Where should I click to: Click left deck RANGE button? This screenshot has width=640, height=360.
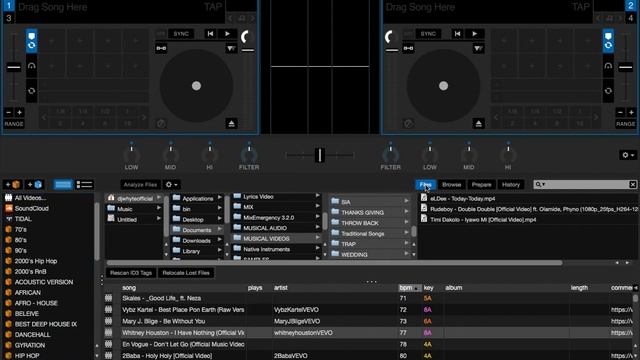14,124
